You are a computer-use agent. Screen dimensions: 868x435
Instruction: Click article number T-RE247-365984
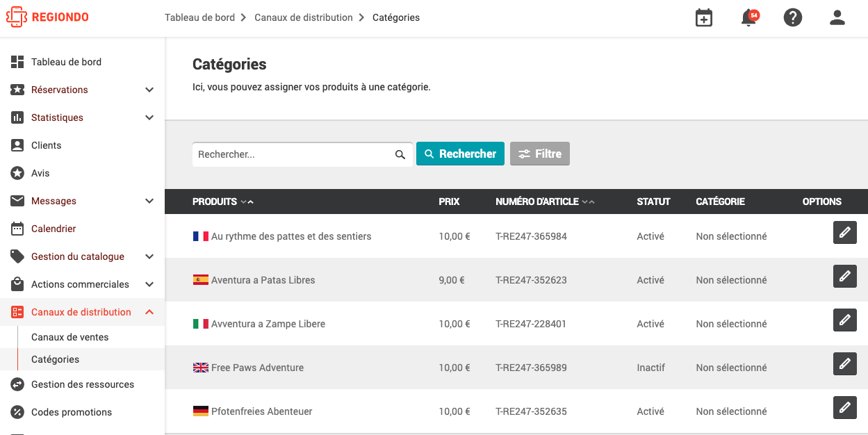click(x=531, y=236)
